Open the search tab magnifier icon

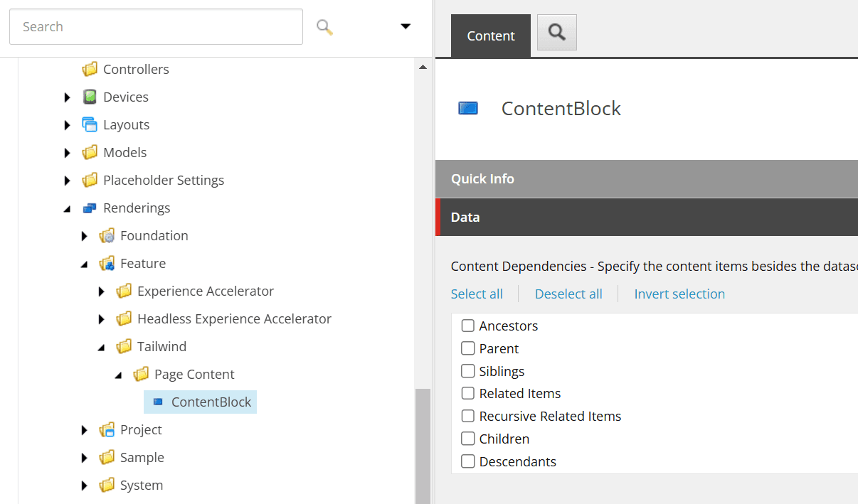point(556,33)
